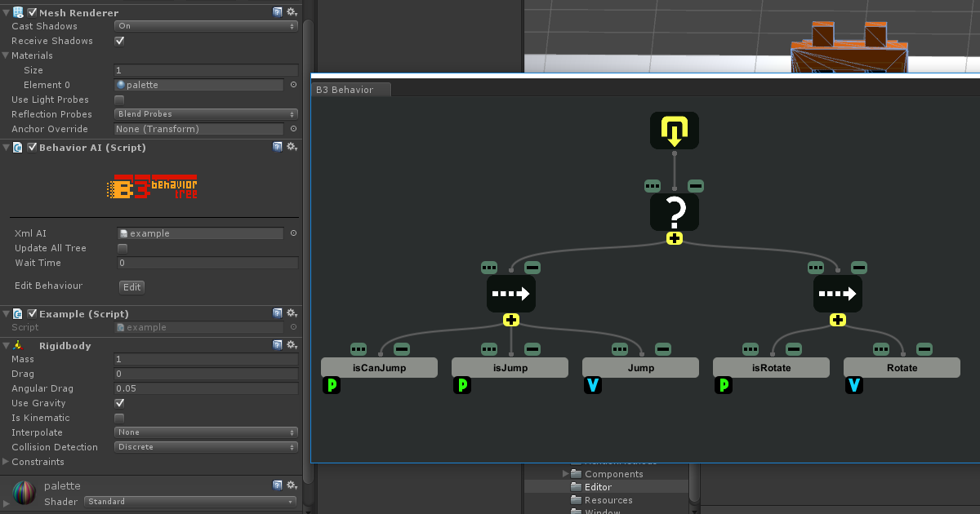Image resolution: width=980 pixels, height=514 pixels.
Task: Click the left sequence arrow node
Action: 510,294
